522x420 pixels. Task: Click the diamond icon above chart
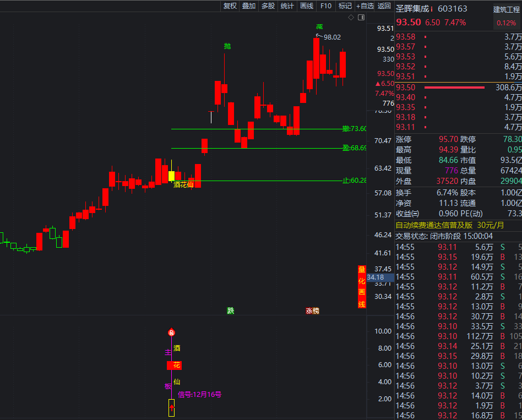click(x=351, y=18)
